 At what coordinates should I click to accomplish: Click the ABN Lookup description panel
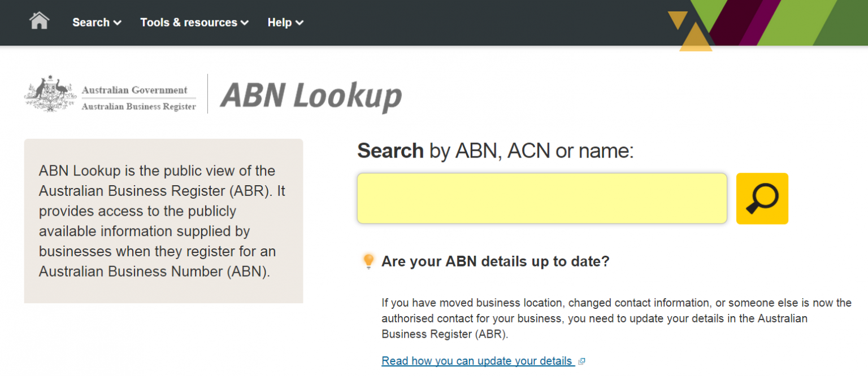click(163, 220)
